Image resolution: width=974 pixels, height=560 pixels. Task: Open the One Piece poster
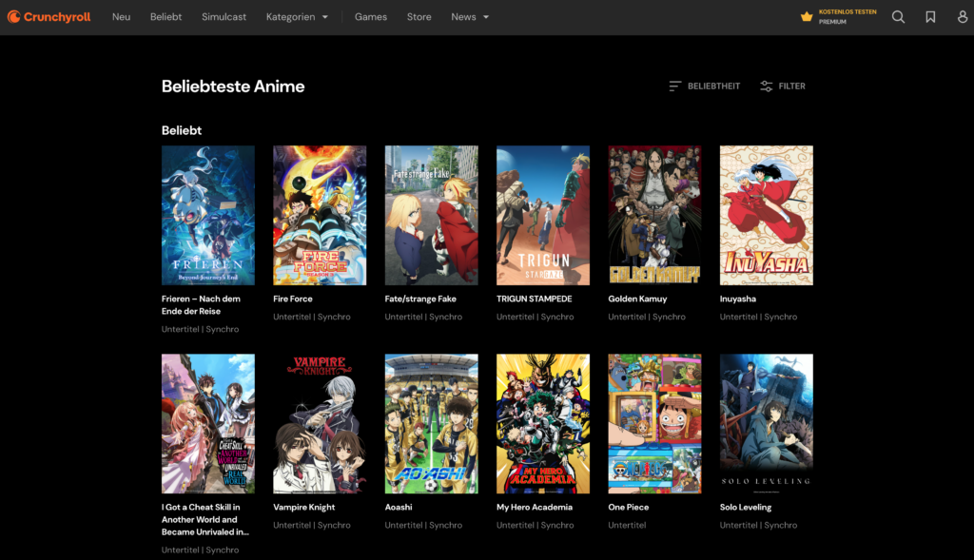point(654,424)
